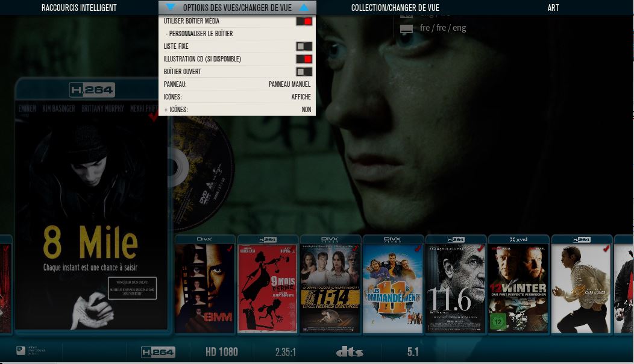Image resolution: width=634 pixels, height=364 pixels.
Task: Select the 12 Winter movie poster
Action: pyautogui.click(x=518, y=289)
